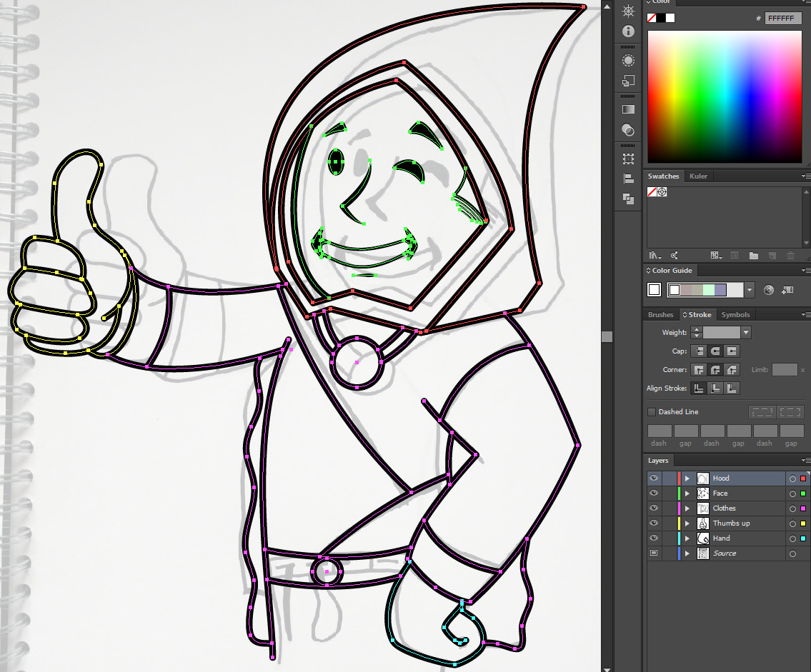Set corner style to Round Join
The image size is (811, 672).
pyautogui.click(x=714, y=369)
